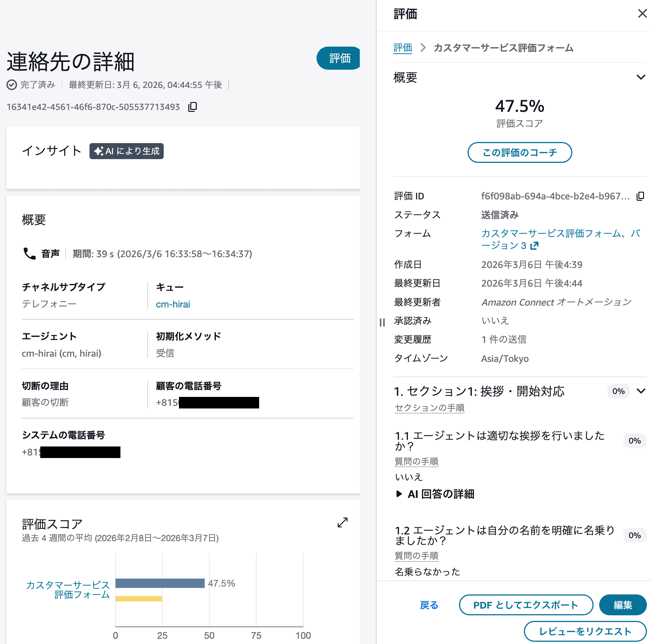Image resolution: width=651 pixels, height=644 pixels.
Task: Copy the contact ID using the copy icon
Action: click(x=192, y=107)
